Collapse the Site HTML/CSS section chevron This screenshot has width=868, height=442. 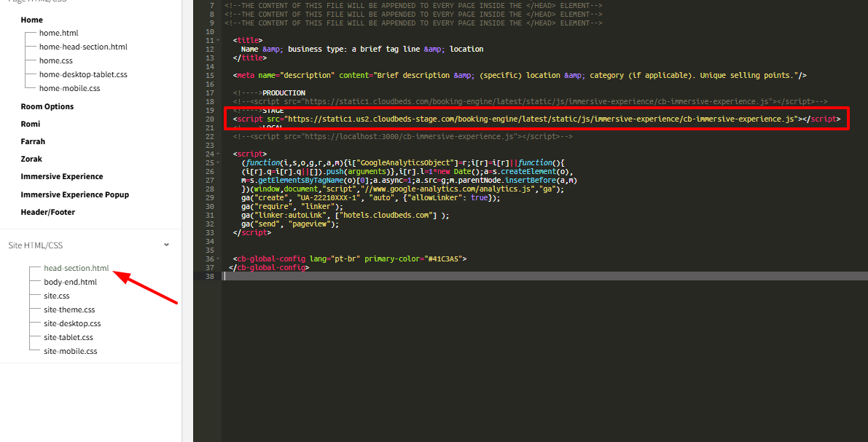tap(166, 245)
